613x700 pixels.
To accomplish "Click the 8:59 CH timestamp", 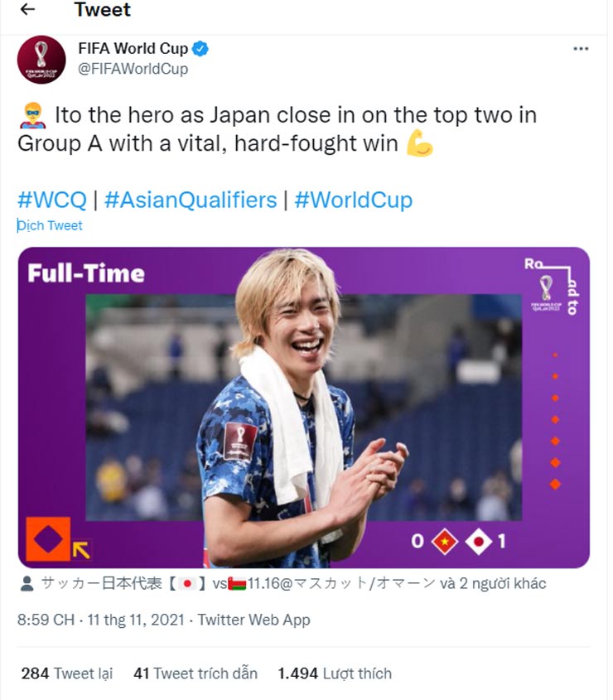I will 46,620.
